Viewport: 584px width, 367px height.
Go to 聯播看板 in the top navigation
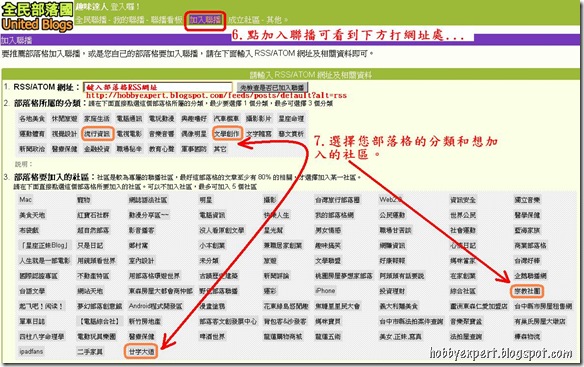pyautogui.click(x=166, y=20)
